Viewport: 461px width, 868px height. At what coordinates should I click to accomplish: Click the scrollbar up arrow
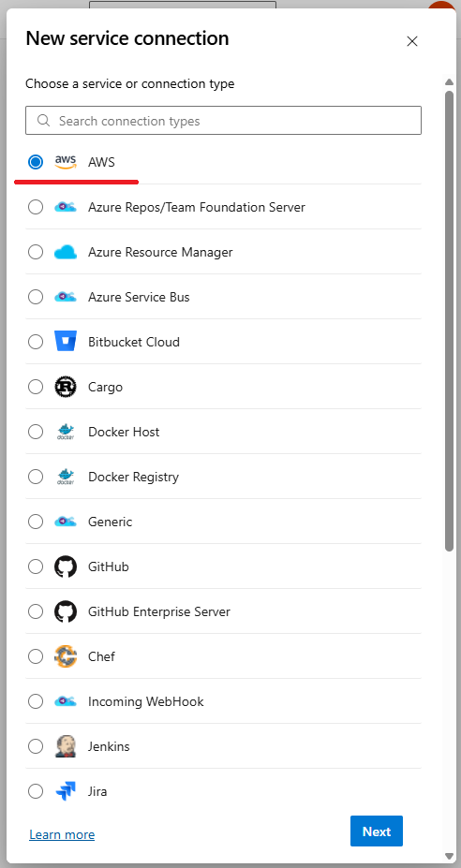pyautogui.click(x=450, y=81)
